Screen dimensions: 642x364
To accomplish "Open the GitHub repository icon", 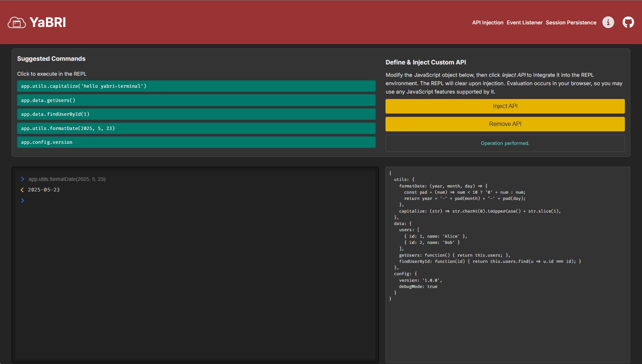I will click(628, 23).
